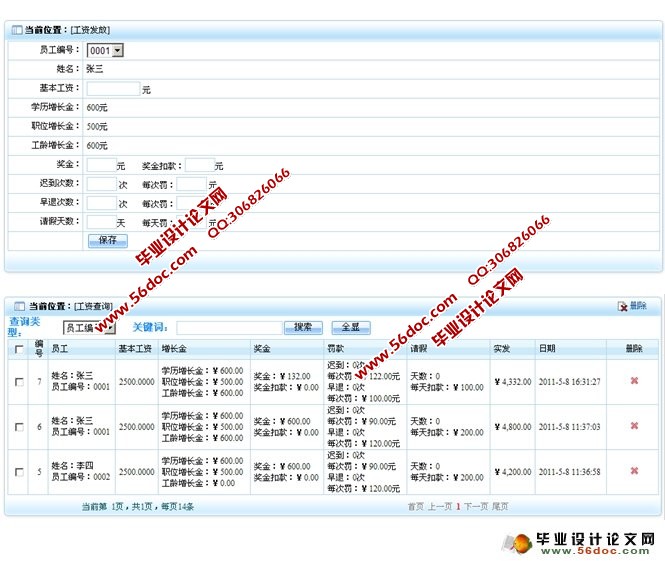Image resolution: width=665 pixels, height=561 pixels.
Task: Click the 下一页 pagination link
Action: (476, 506)
